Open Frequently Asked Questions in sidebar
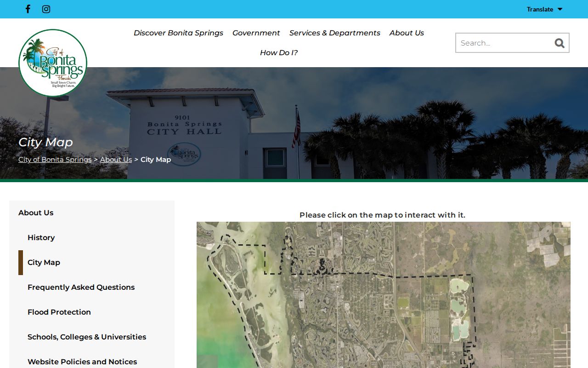This screenshot has width=588, height=368. (81, 287)
